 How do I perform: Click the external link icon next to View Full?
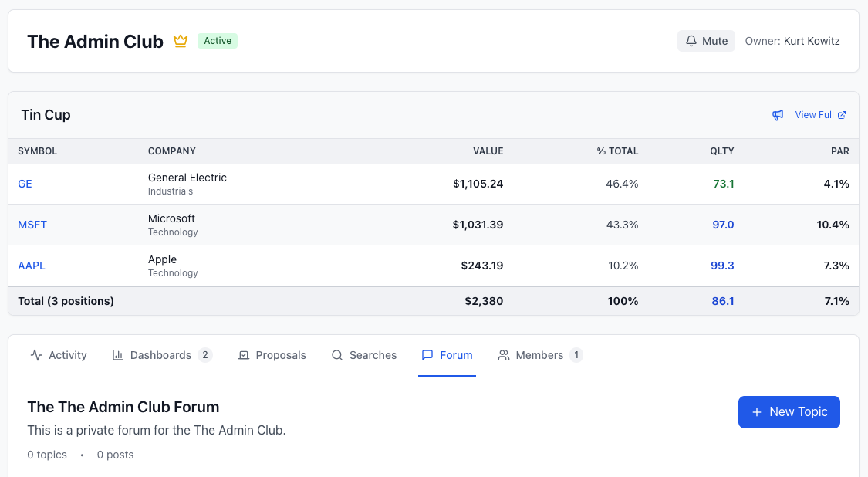click(842, 115)
